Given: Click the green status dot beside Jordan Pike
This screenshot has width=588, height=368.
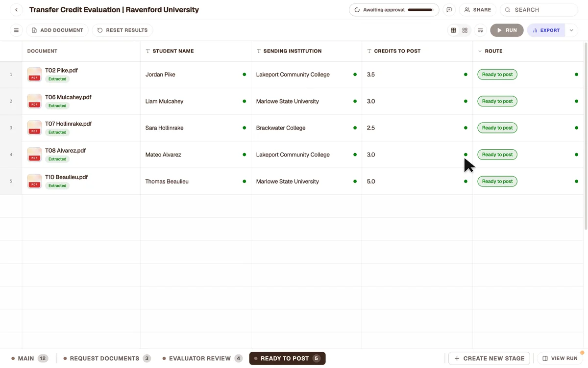Looking at the screenshot, I should click(x=245, y=75).
